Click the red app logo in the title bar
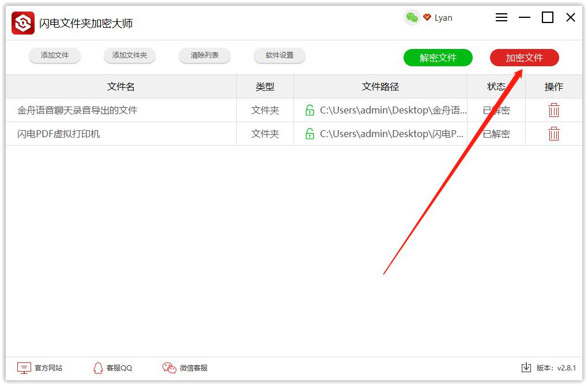Image resolution: width=588 pixels, height=386 pixels. pyautogui.click(x=22, y=17)
